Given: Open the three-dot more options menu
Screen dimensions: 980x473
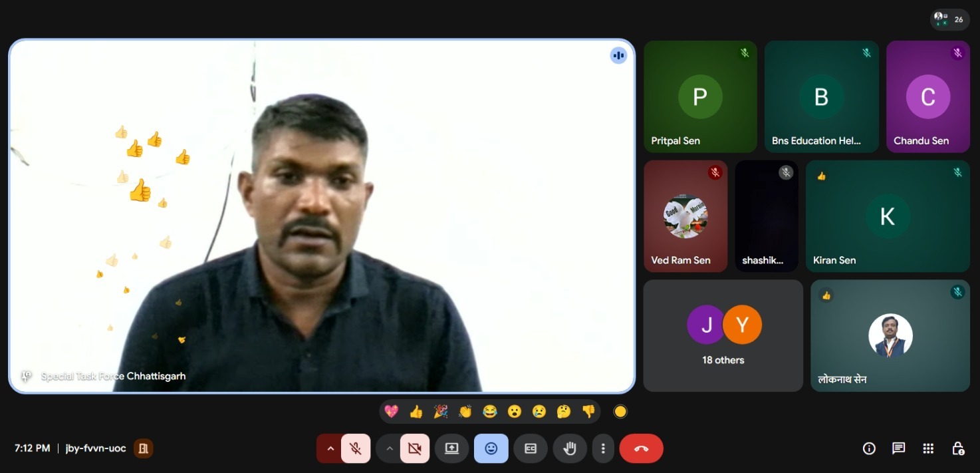Looking at the screenshot, I should 603,448.
